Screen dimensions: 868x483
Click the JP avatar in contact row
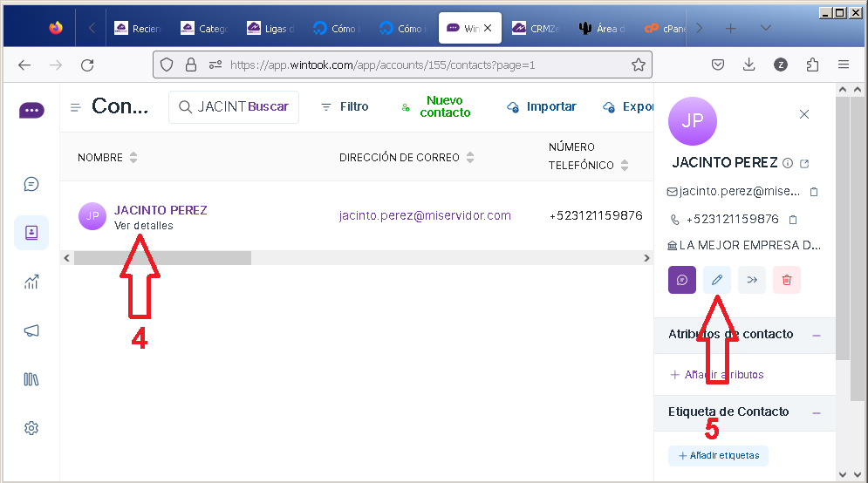[x=92, y=216]
